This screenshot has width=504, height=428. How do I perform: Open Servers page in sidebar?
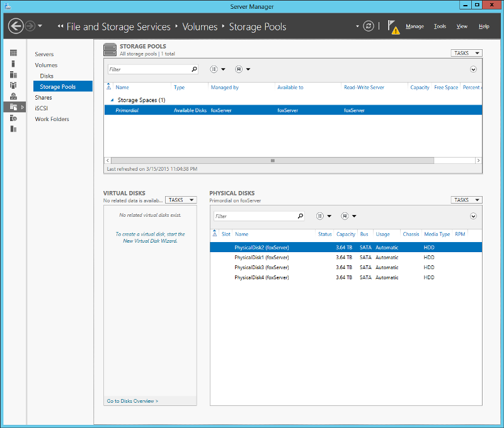[44, 54]
